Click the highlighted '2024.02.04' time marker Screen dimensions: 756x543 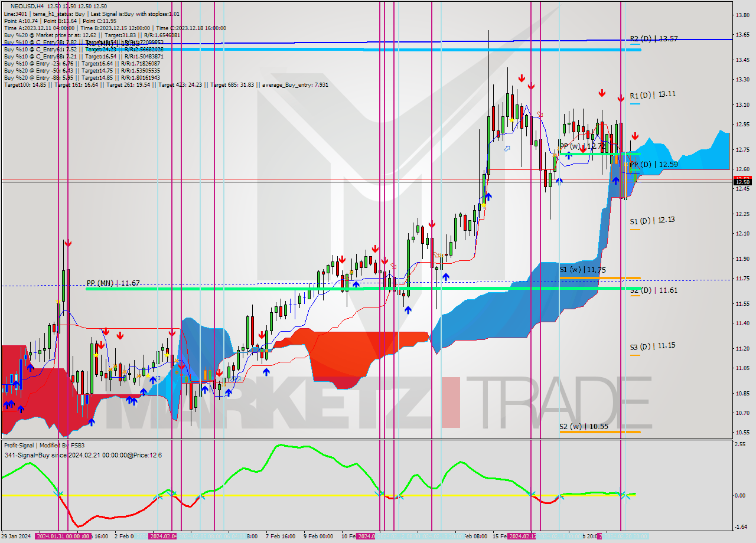tap(164, 537)
